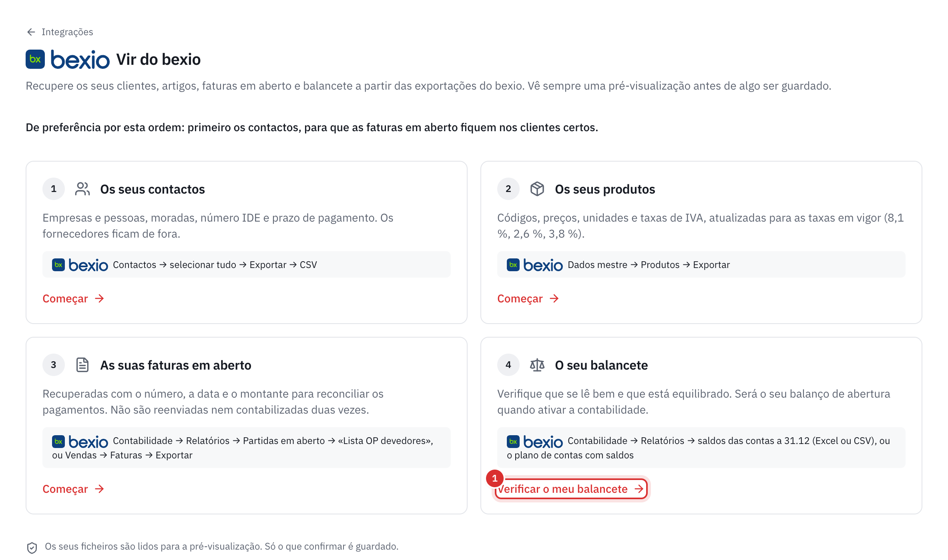The width and height of the screenshot is (948, 560).
Task: Click the heading O seu balancete
Action: (601, 366)
